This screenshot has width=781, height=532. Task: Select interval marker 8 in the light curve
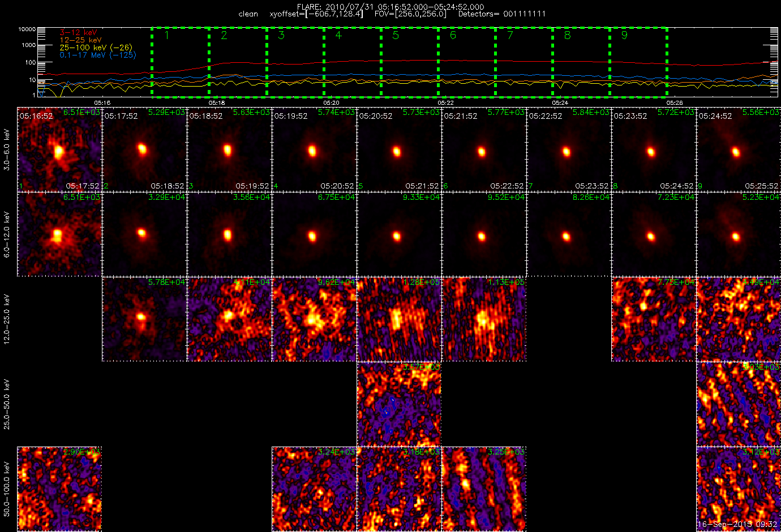pos(567,35)
